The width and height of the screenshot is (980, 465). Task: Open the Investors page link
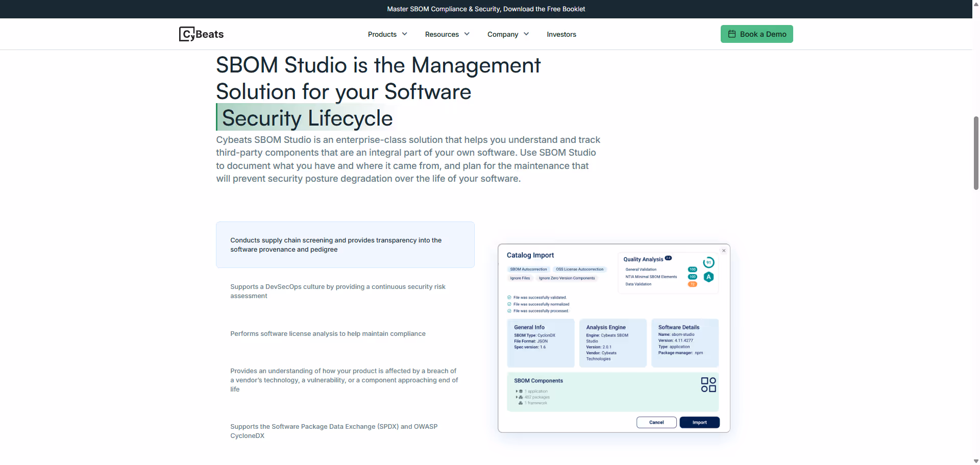[x=561, y=34]
